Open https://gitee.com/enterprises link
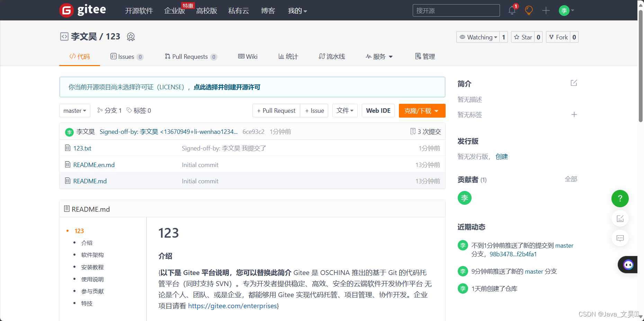Screen dimensions: 644x321 (233, 306)
